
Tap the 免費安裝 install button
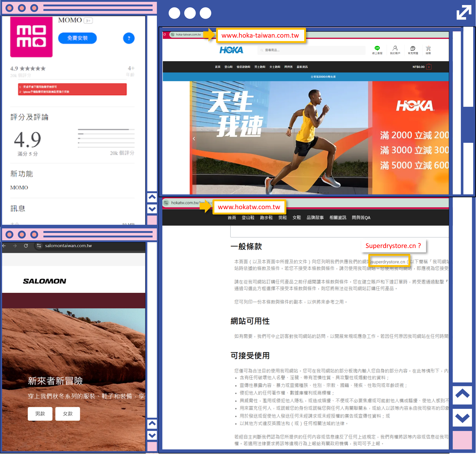click(77, 38)
